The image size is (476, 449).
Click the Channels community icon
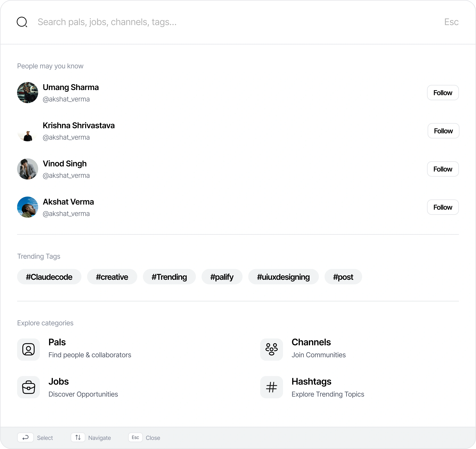[x=271, y=349]
